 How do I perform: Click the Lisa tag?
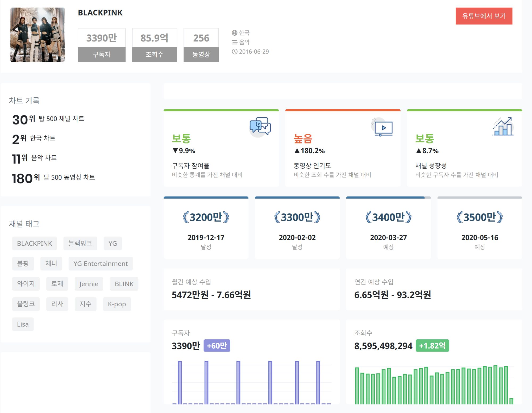tap(23, 324)
